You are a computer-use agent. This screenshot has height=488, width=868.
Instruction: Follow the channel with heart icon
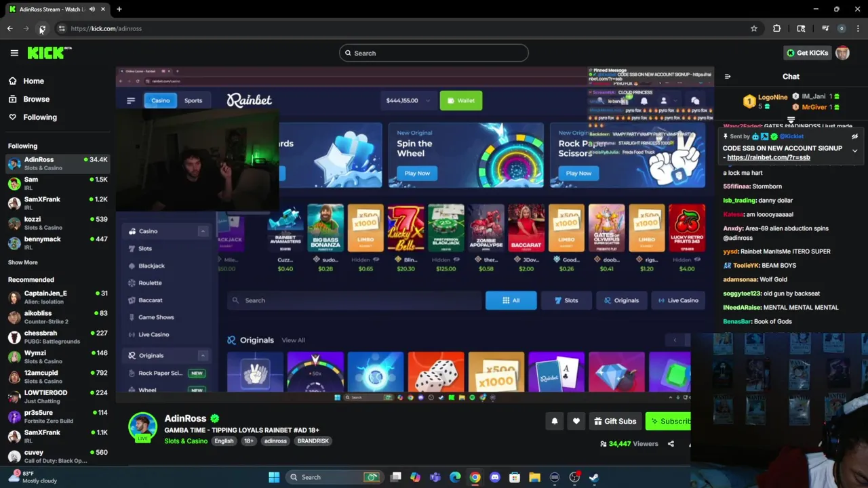[x=576, y=421]
